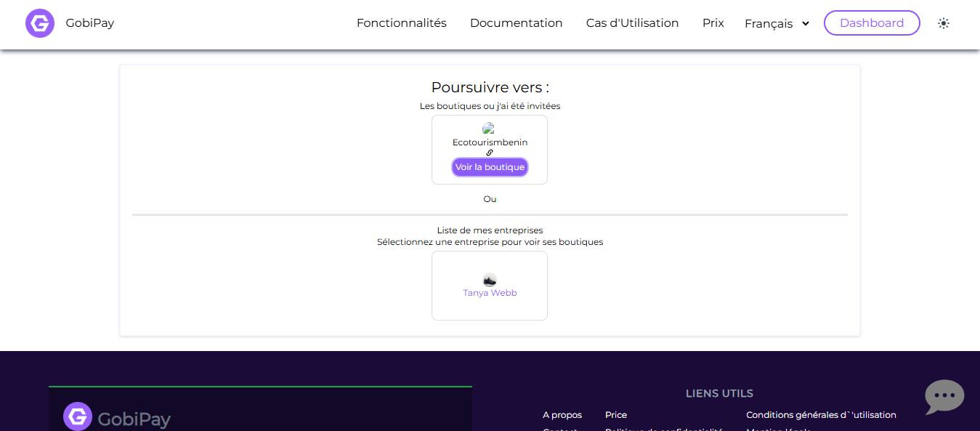
Task: Click the link chain icon under Ecotourismbenin
Action: pos(490,153)
